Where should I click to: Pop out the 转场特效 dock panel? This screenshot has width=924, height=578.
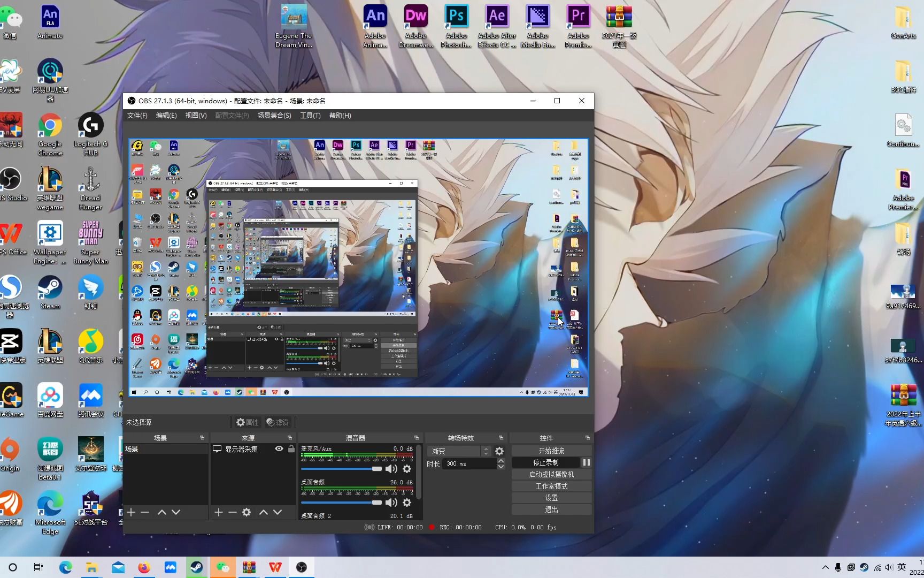click(501, 438)
